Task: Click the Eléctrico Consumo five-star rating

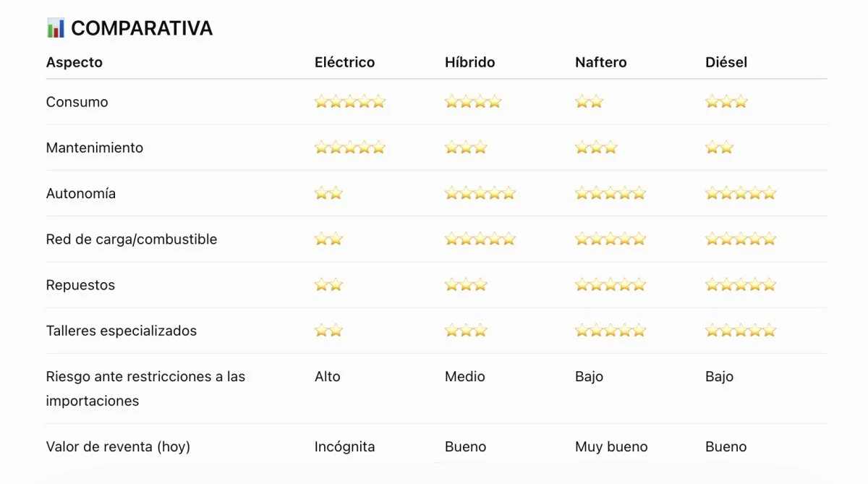Action: tap(350, 102)
